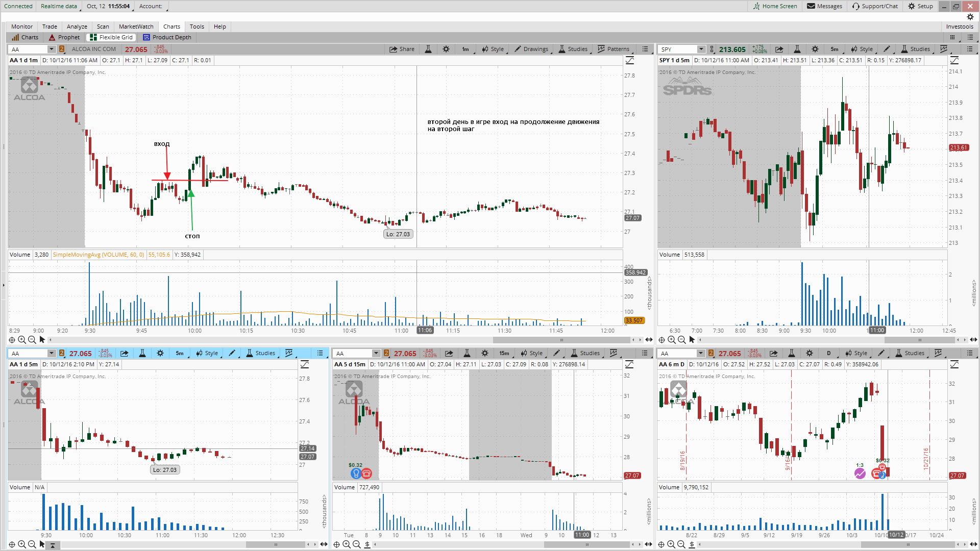980x551 pixels.
Task: Zoom out on the AA 1m chart
Action: [x=32, y=340]
